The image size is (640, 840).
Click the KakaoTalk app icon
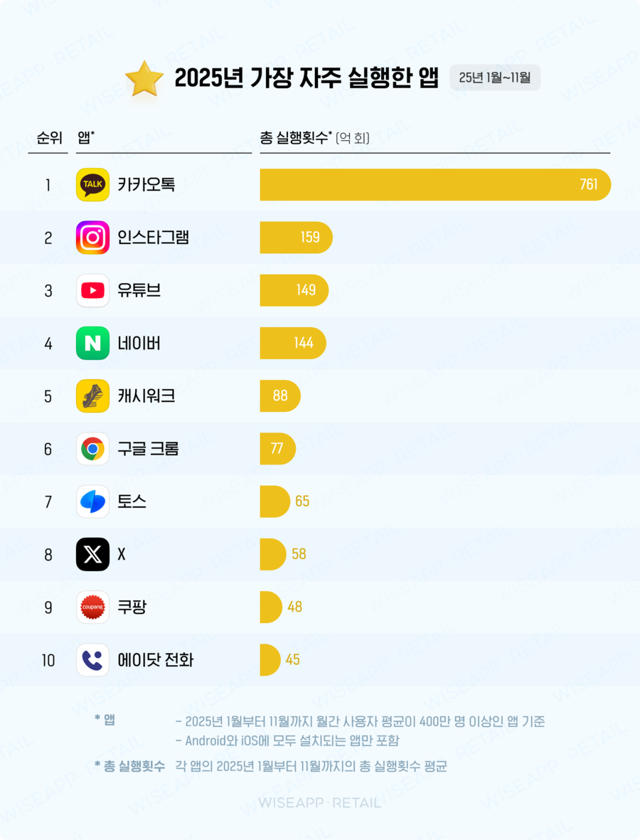pyautogui.click(x=92, y=185)
